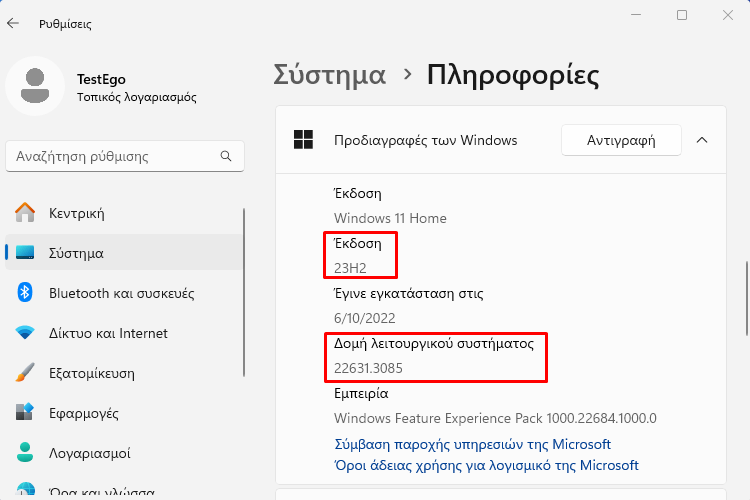Image resolution: width=750 pixels, height=500 pixels.
Task: Click the Σύστημα monitor icon
Action: tap(25, 253)
